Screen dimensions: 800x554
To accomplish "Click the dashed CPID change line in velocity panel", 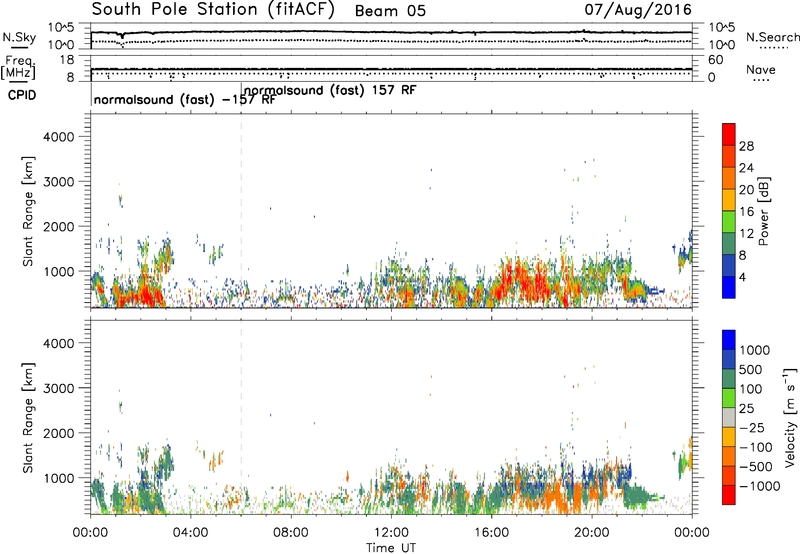I will coord(241,417).
